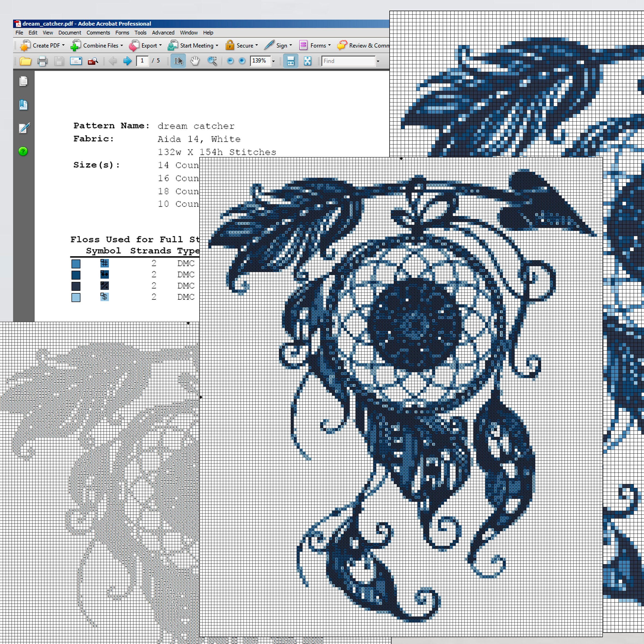Click the Create PDF icon

[25, 45]
